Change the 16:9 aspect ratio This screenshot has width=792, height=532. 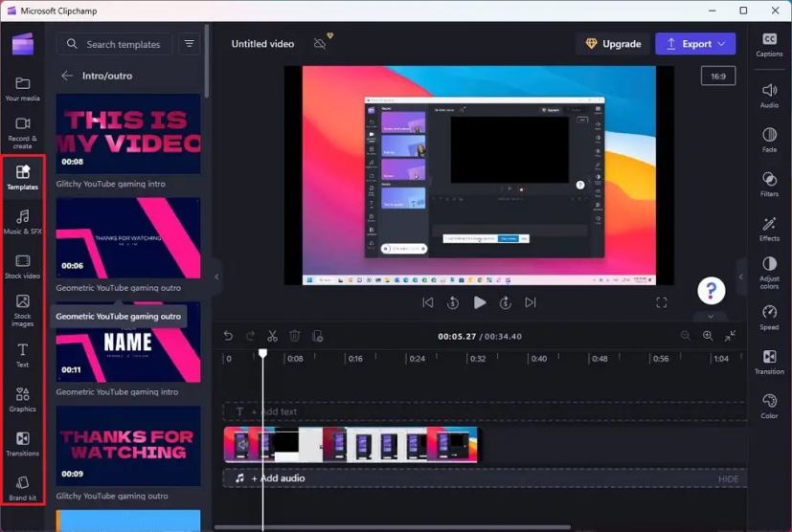coord(717,77)
